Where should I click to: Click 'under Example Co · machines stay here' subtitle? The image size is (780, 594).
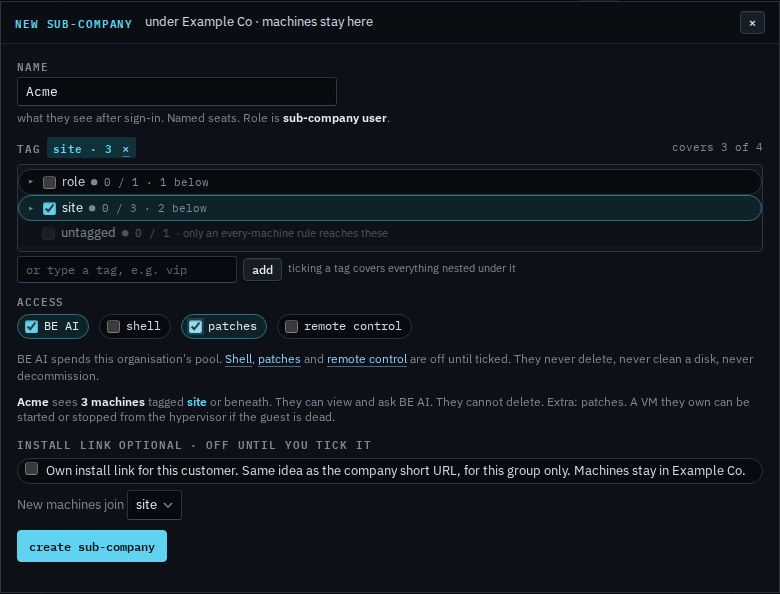click(x=259, y=22)
